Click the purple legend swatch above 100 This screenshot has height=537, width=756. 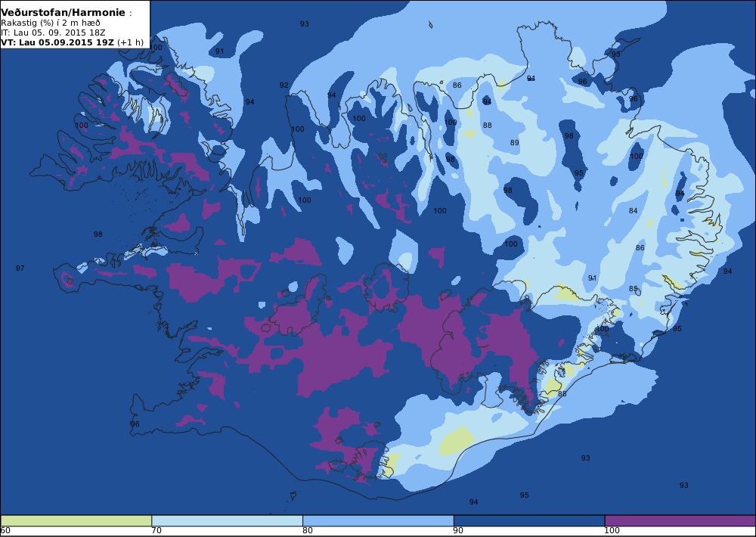[680, 520]
